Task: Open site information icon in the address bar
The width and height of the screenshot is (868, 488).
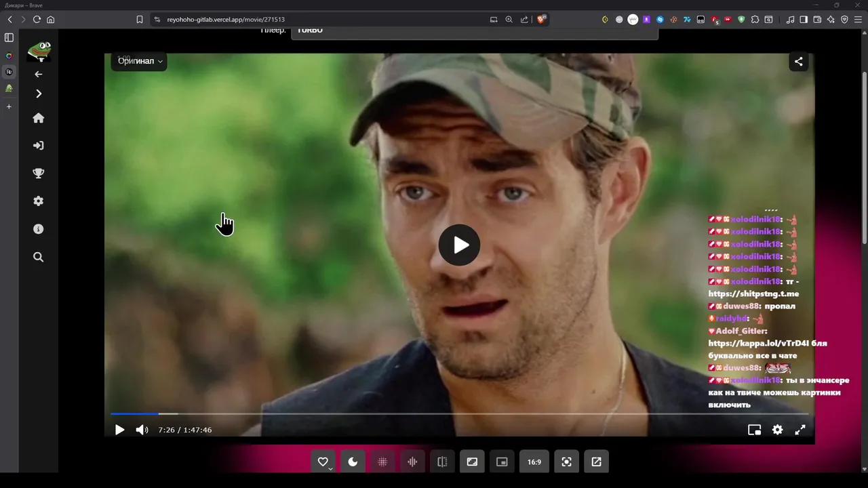Action: [157, 20]
